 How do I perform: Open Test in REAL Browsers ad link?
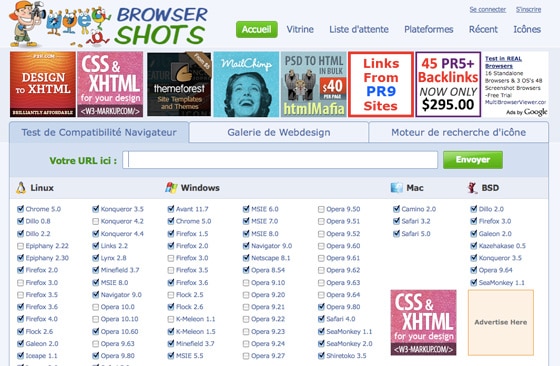tap(503, 62)
